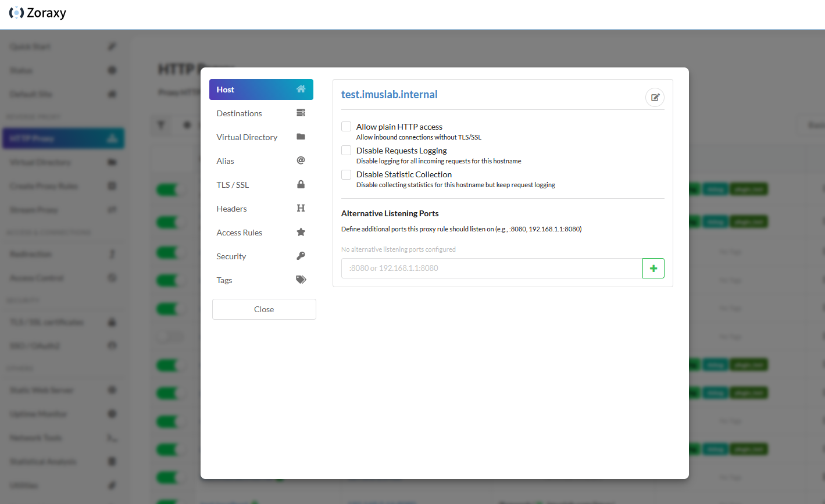Focus the alternative listening port input
This screenshot has height=504, width=825.
pos(492,268)
